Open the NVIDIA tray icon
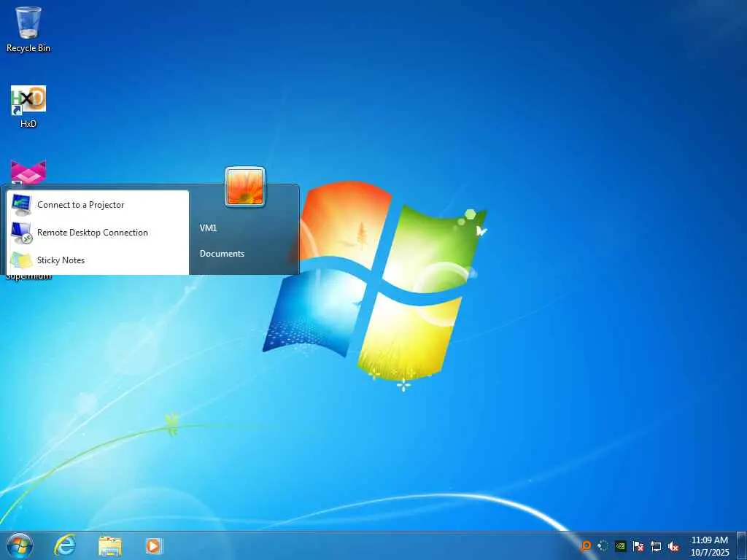 [620, 545]
